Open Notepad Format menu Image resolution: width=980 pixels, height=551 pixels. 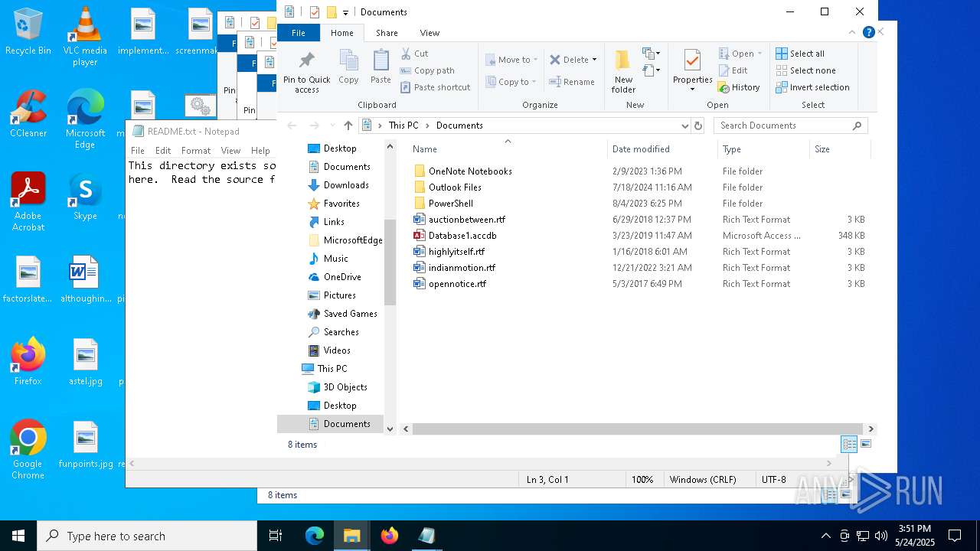196,151
